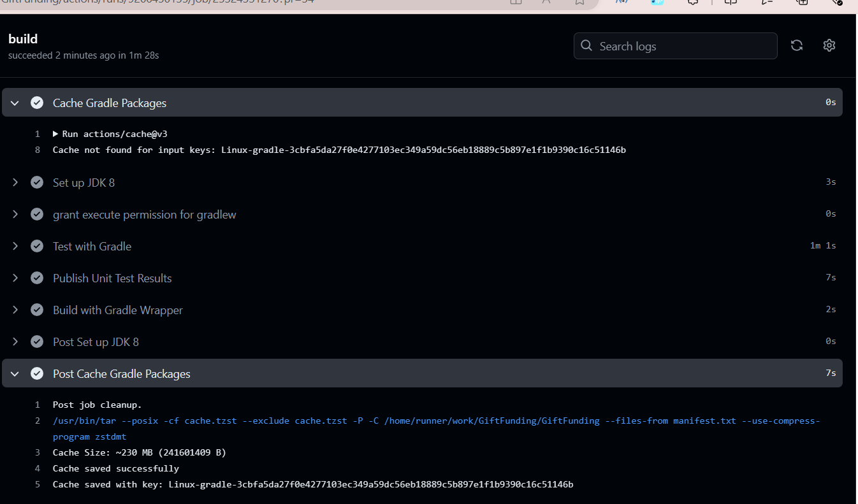Click the 1m 1s duration of Test with Gradle
The image size is (858, 504).
pyautogui.click(x=823, y=246)
